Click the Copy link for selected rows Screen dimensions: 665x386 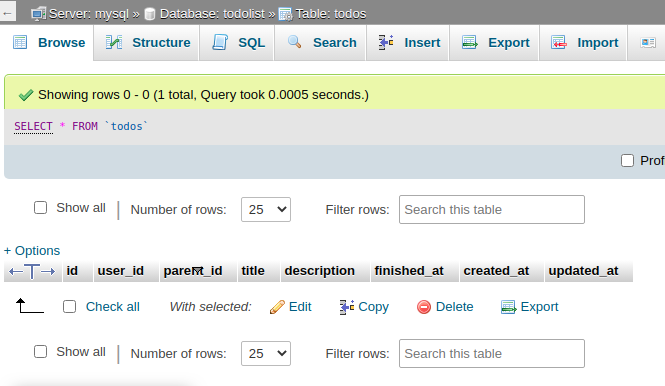(x=373, y=307)
